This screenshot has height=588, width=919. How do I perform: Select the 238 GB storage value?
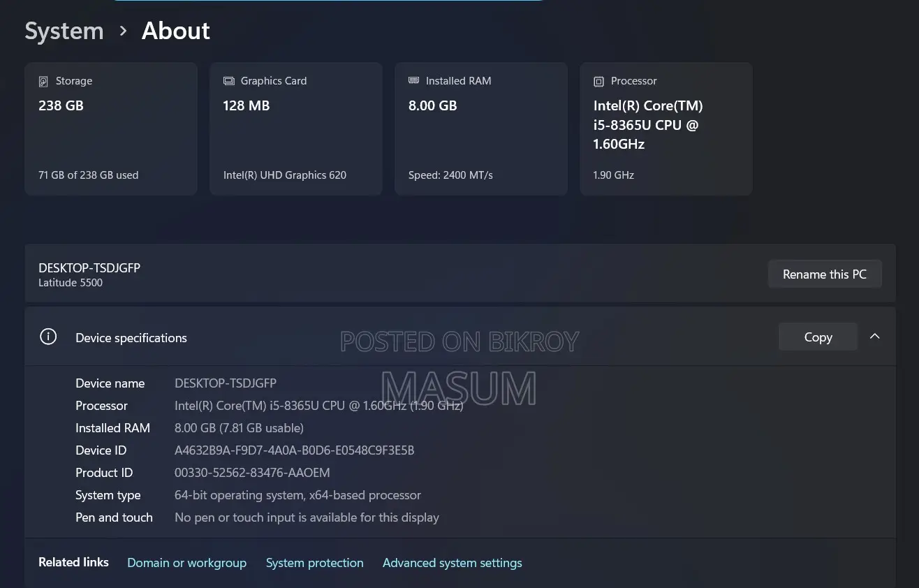[61, 105]
